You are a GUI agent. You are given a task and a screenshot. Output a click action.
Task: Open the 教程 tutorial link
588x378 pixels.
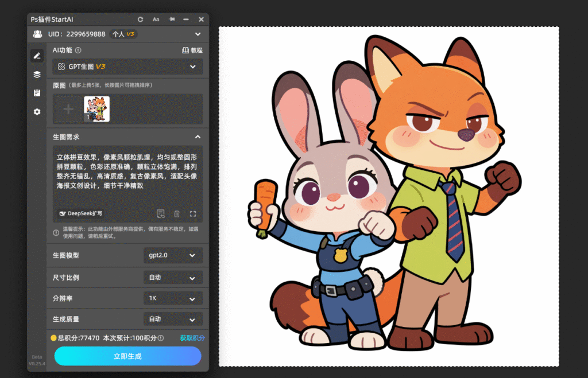coord(192,50)
